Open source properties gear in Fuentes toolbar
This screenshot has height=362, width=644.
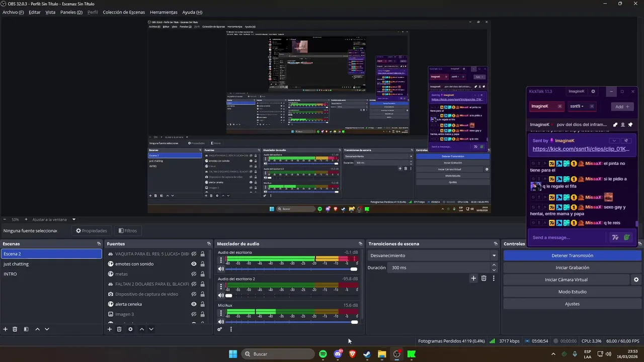[130, 329]
